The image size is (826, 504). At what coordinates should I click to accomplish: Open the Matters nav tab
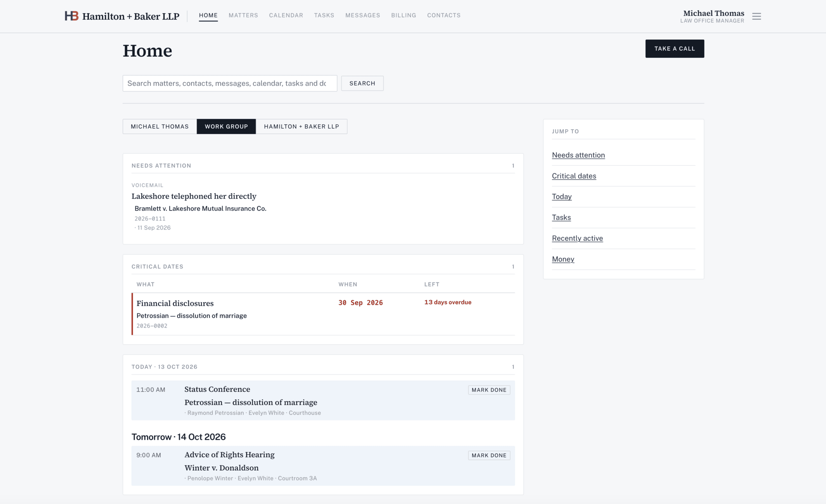[243, 15]
